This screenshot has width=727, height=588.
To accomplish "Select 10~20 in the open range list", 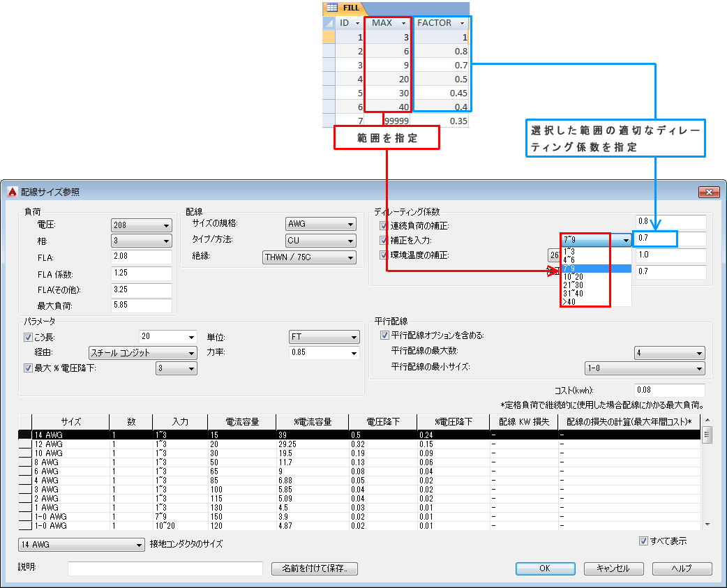I will (597, 277).
